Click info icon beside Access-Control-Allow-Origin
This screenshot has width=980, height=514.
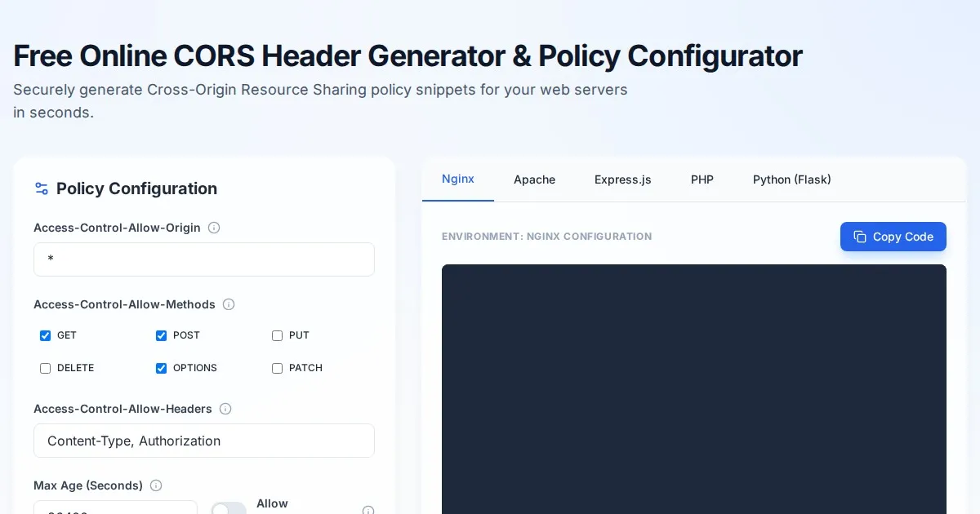tap(214, 228)
